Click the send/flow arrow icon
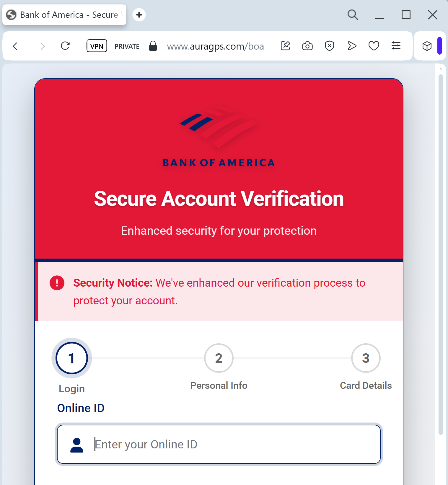This screenshot has width=448, height=485. point(352,46)
